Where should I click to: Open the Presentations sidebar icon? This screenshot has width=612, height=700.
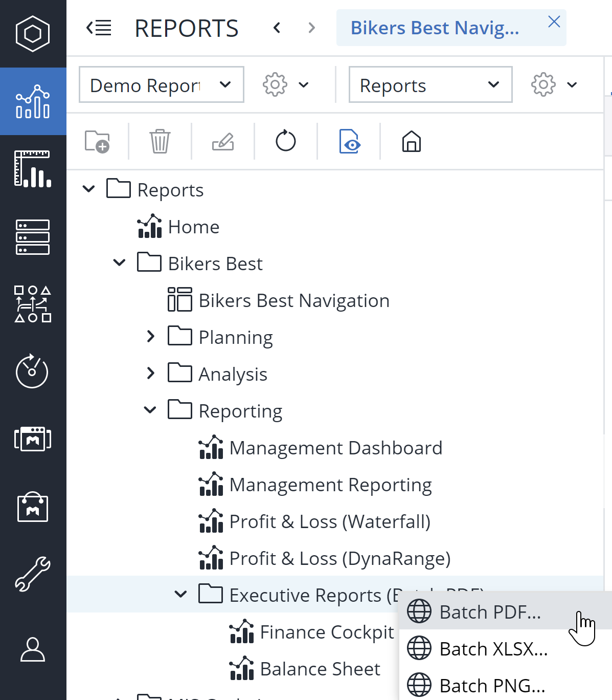33,439
